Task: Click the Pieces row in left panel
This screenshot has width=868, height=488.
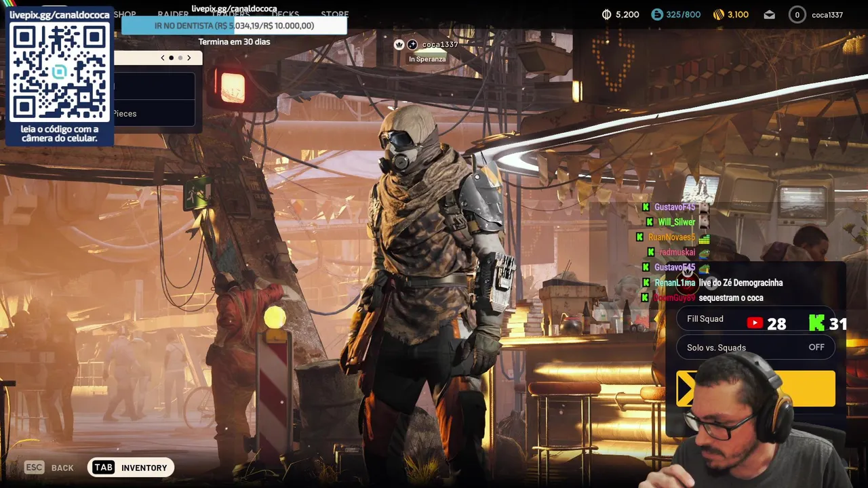Action: (x=155, y=113)
